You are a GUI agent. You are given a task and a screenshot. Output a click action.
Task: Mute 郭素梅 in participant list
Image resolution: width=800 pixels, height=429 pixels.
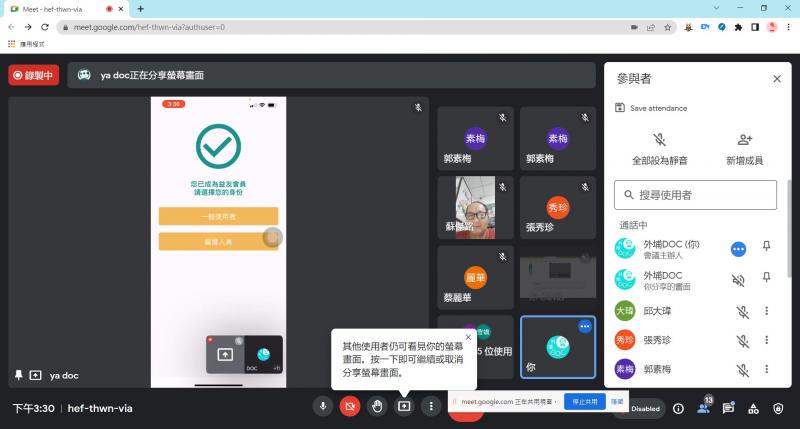point(743,370)
